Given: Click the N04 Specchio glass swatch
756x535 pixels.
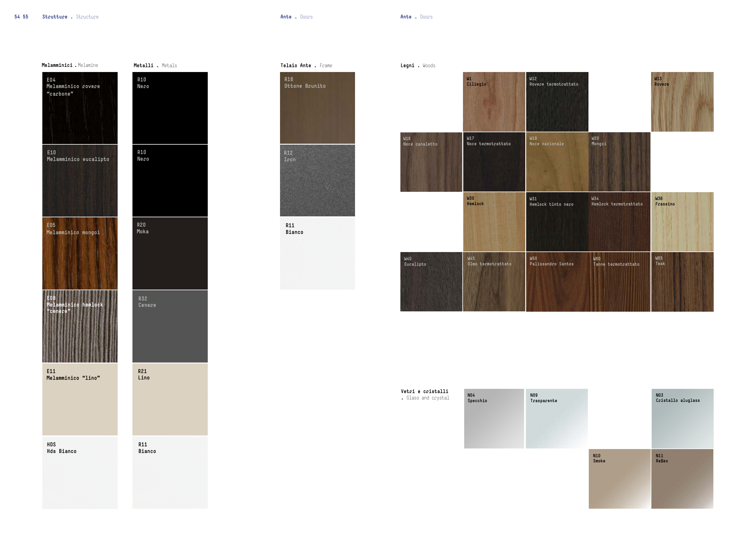Looking at the screenshot, I should [x=494, y=418].
